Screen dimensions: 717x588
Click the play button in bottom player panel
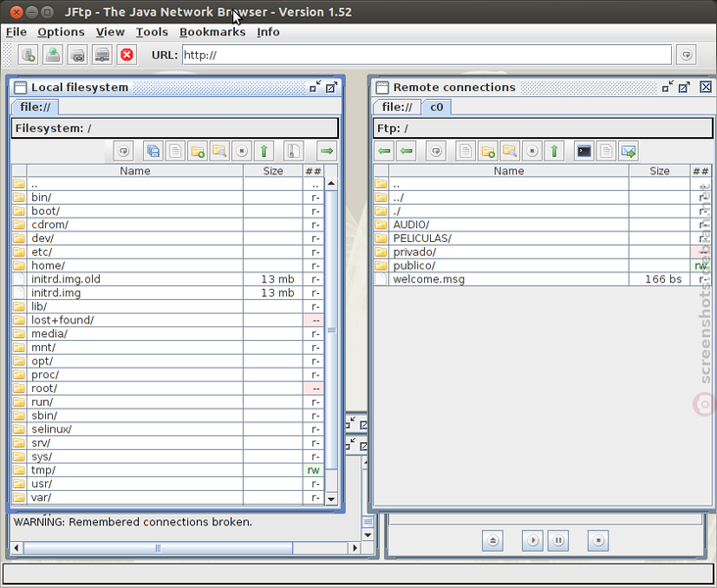pos(533,540)
